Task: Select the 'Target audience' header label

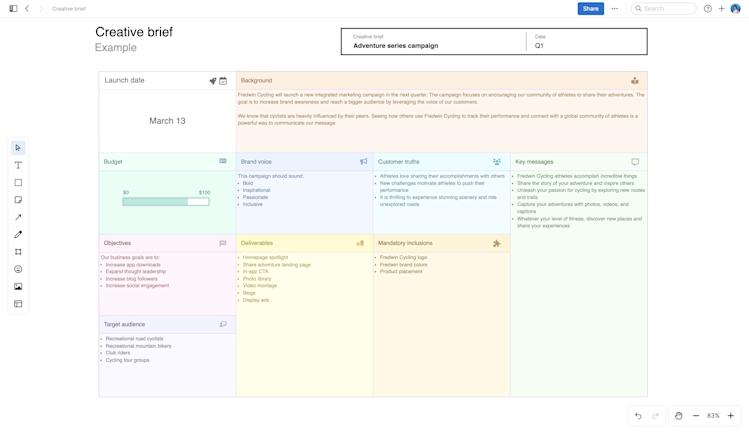Action: pos(124,324)
